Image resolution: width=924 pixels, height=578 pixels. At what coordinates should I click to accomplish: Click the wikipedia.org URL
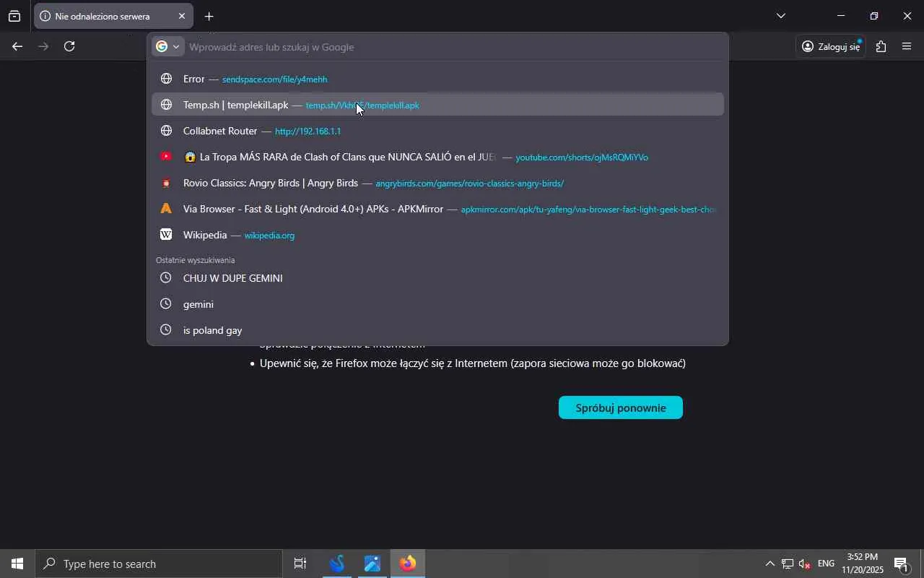point(269,236)
